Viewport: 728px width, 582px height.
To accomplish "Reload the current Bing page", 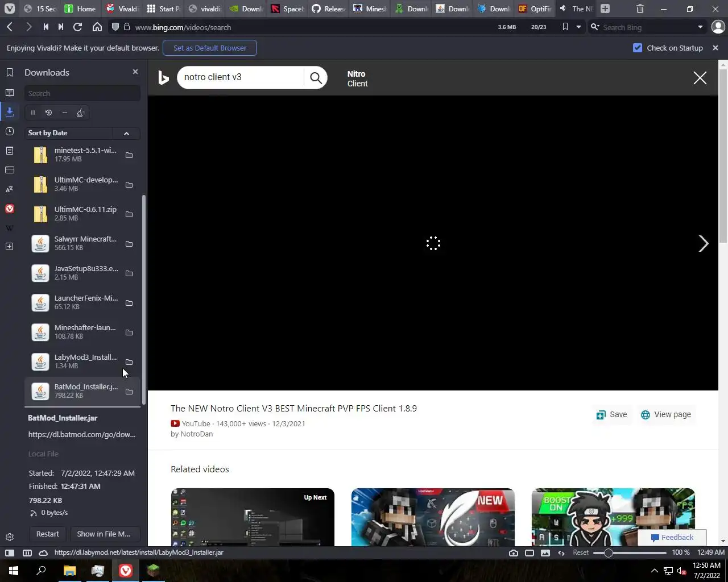I will click(x=78, y=27).
